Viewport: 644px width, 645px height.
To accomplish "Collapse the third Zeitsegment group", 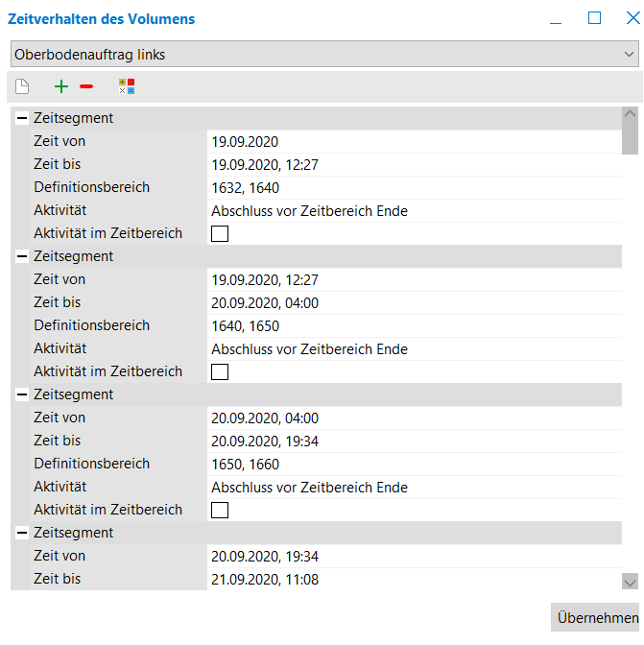I will (x=22, y=395).
